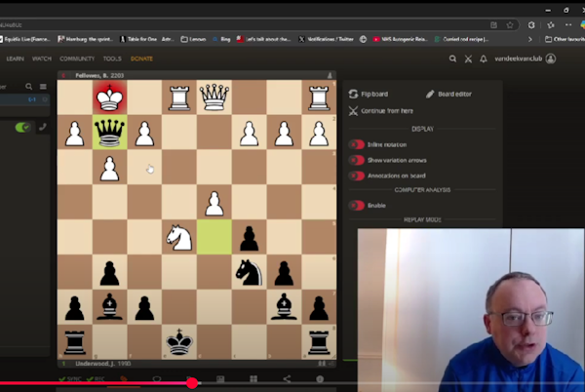Open the NHS Autogenic bookmark
This screenshot has width=585, height=392.
coord(401,39)
